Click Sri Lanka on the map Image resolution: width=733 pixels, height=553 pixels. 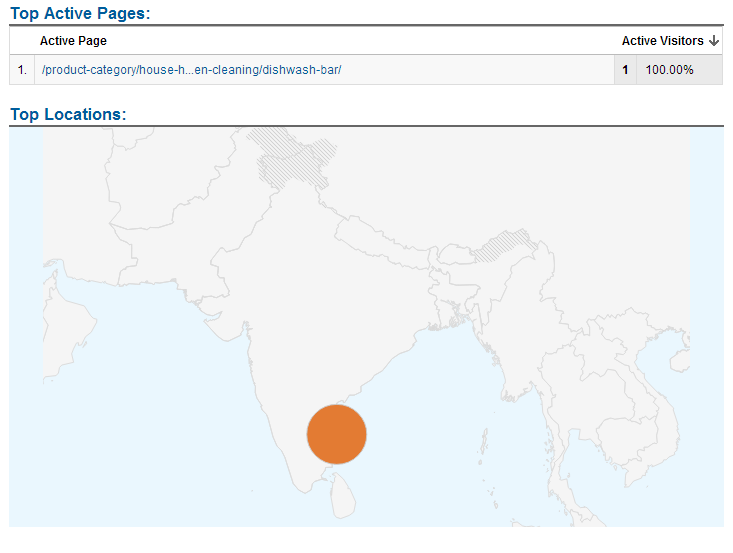click(x=344, y=496)
